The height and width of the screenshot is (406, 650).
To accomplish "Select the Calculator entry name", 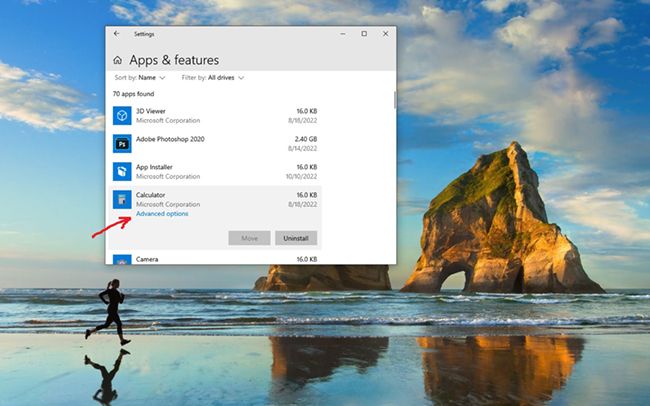I will [150, 195].
